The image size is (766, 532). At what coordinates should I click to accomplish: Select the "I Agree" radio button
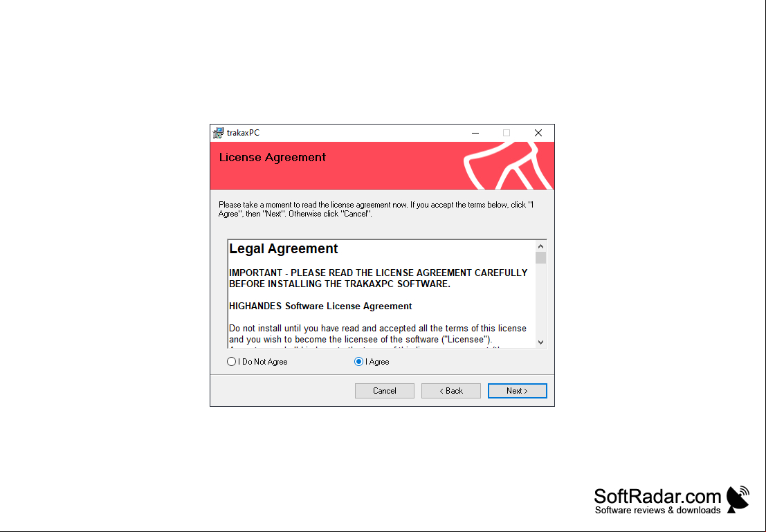[358, 362]
